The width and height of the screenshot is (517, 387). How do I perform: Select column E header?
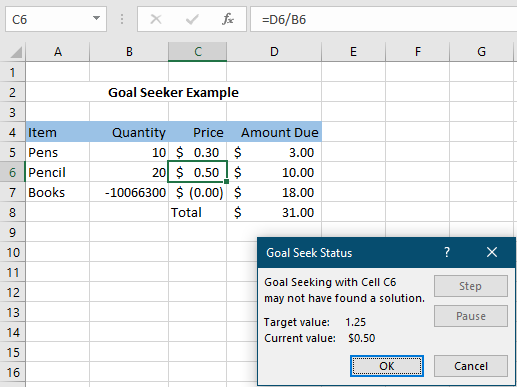pyautogui.click(x=353, y=52)
